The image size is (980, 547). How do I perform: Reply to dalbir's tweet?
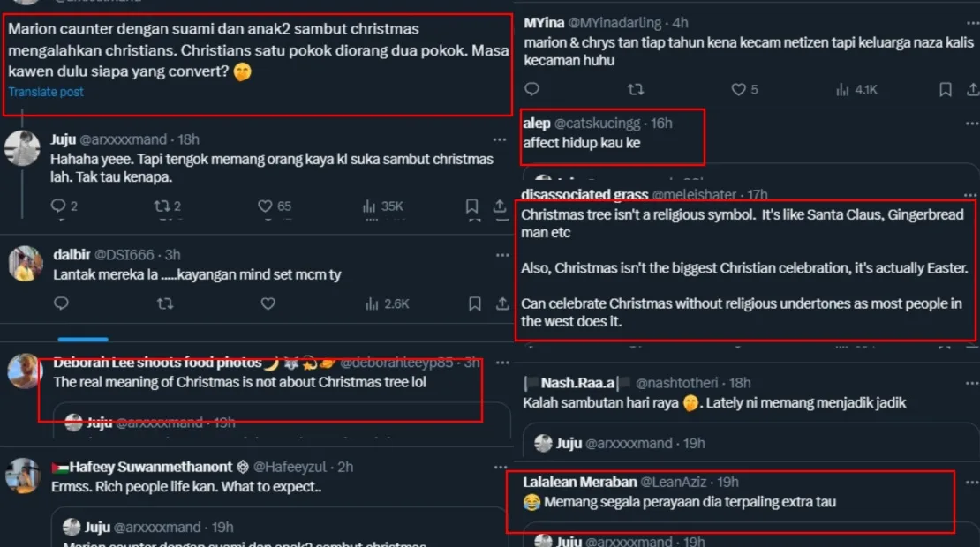(61, 303)
